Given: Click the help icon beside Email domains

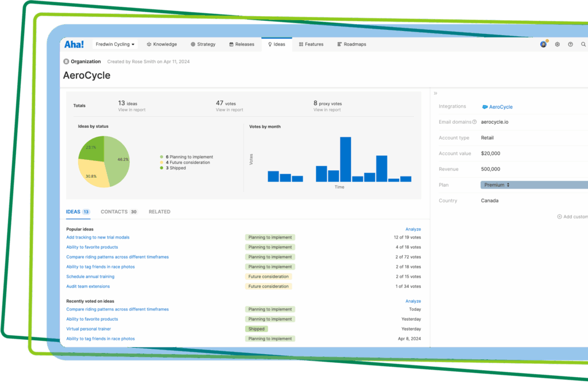Looking at the screenshot, I should point(474,122).
